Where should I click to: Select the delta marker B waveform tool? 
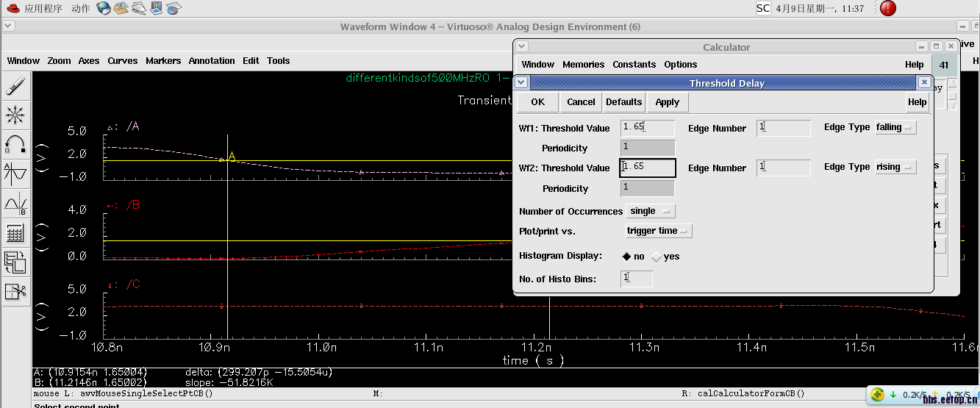(x=15, y=203)
